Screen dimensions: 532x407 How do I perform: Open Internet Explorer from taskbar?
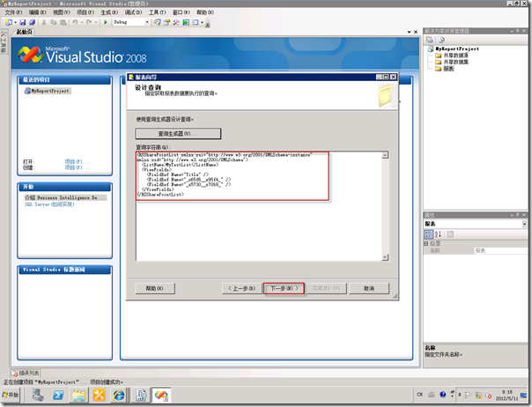click(x=118, y=396)
